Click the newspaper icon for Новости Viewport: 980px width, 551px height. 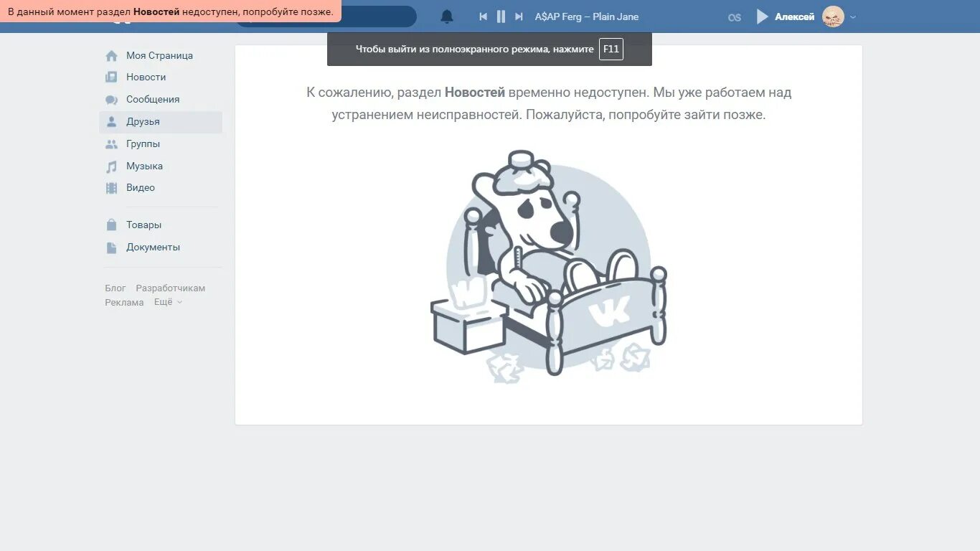pyautogui.click(x=111, y=77)
